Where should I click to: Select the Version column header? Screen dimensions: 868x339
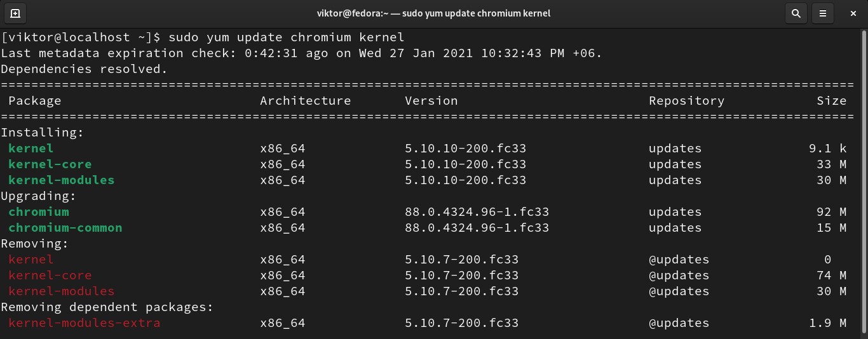[x=431, y=101]
